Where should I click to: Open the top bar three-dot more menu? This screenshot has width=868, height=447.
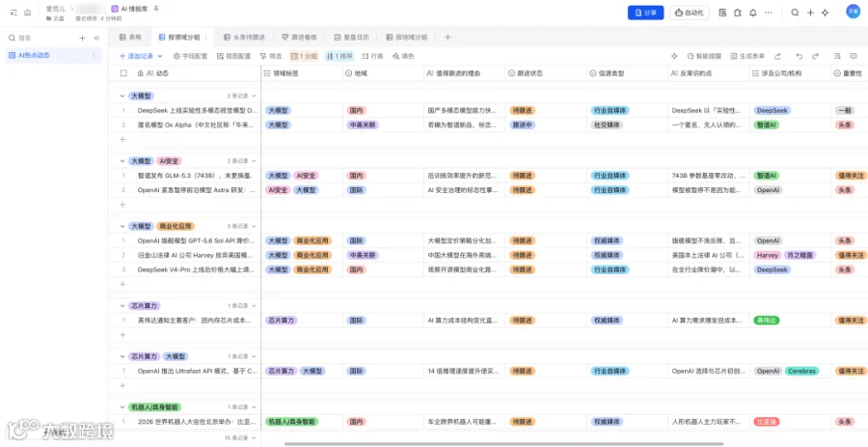click(x=769, y=13)
